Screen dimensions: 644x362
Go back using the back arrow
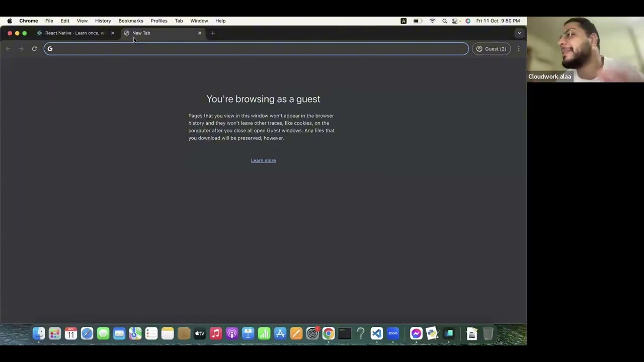point(8,49)
